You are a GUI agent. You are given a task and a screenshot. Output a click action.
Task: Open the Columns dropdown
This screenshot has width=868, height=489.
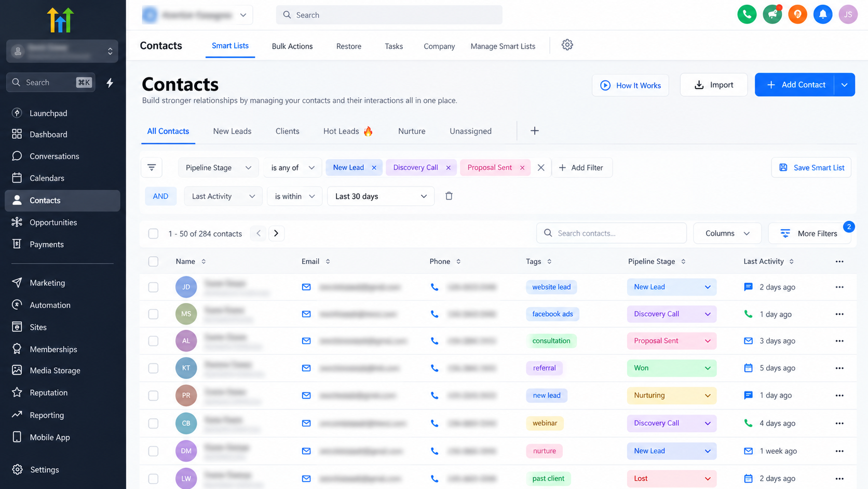tap(727, 233)
